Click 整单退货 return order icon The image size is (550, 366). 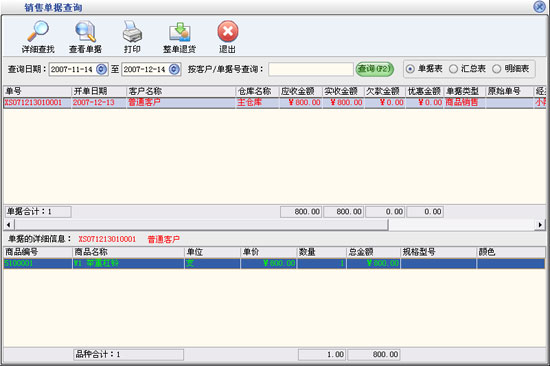179,36
